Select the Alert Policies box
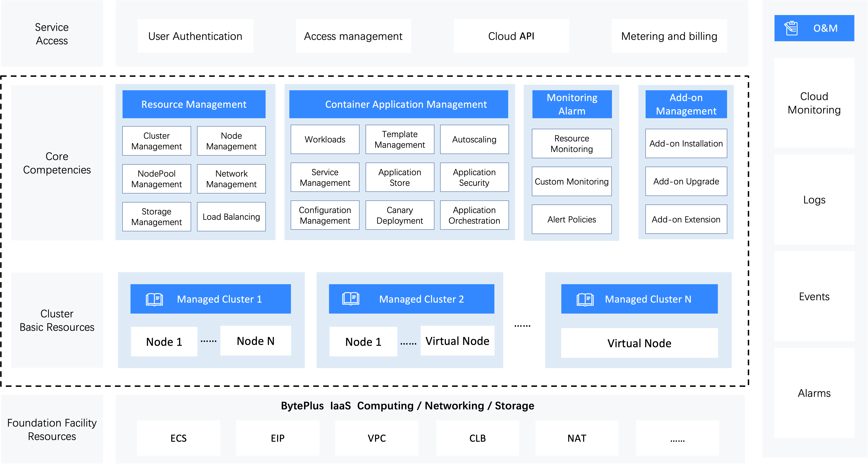 point(572,219)
